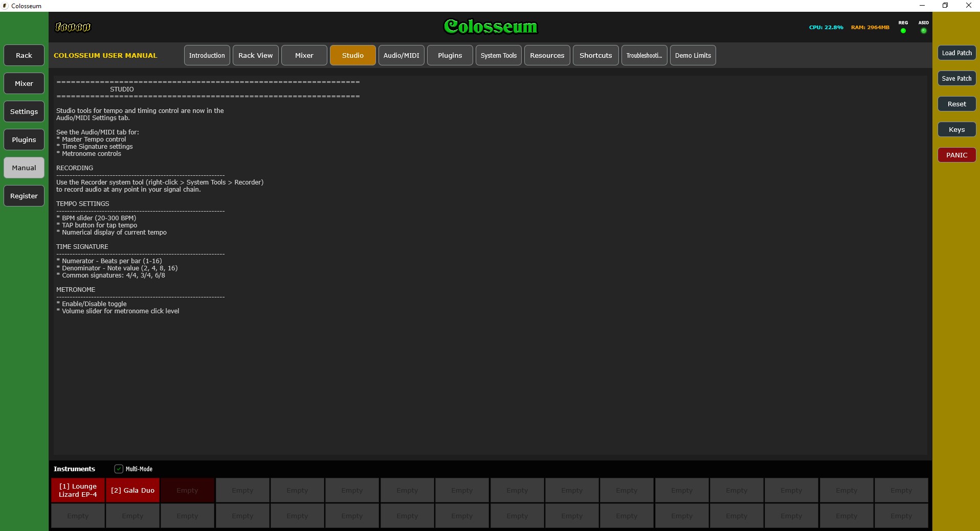This screenshot has width=980, height=531.
Task: Click the RAM usage readout
Action: tap(870, 27)
